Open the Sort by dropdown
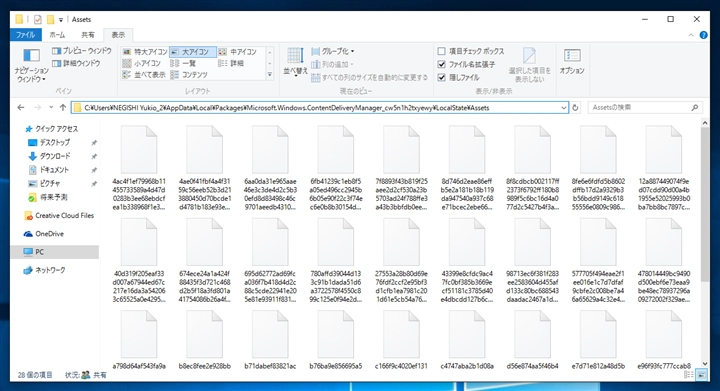This screenshot has width=720, height=391. click(295, 61)
